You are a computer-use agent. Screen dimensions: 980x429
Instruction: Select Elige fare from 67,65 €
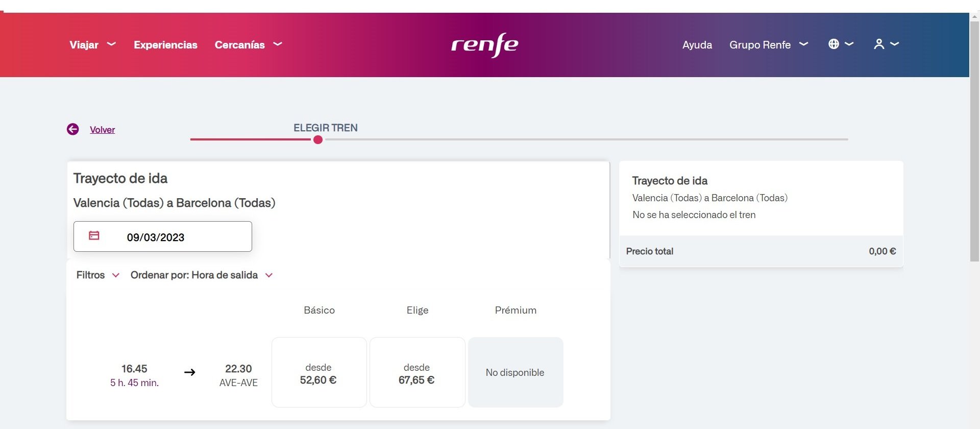point(416,372)
